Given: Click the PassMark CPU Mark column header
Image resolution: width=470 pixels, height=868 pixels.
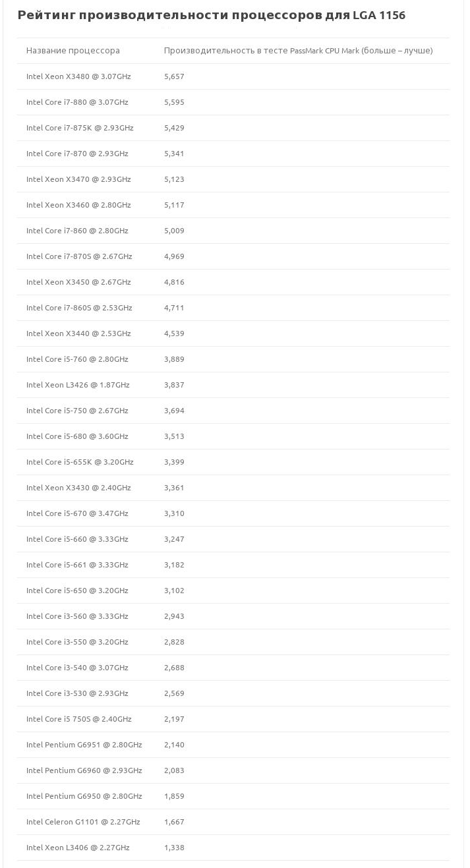Looking at the screenshot, I should (x=298, y=51).
